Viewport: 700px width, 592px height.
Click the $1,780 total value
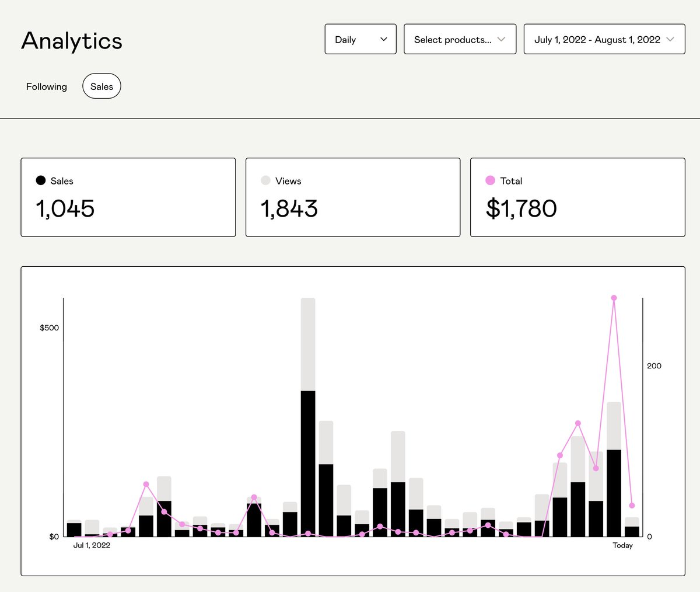[x=521, y=208]
